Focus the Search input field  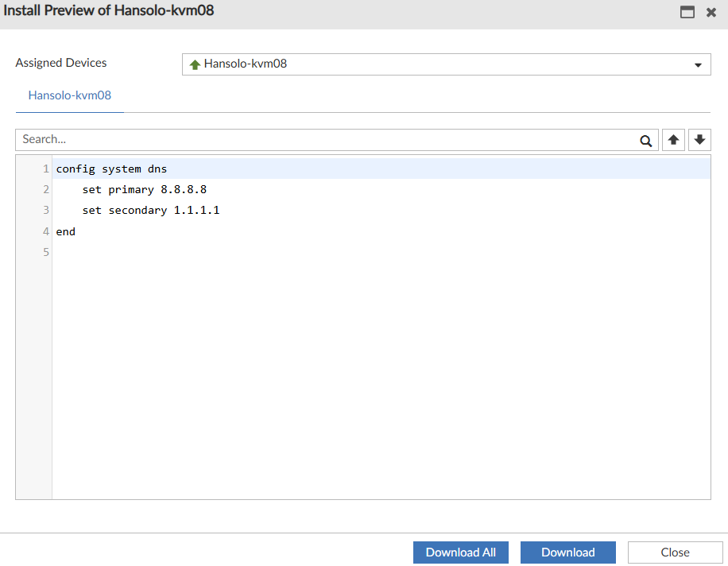point(326,140)
